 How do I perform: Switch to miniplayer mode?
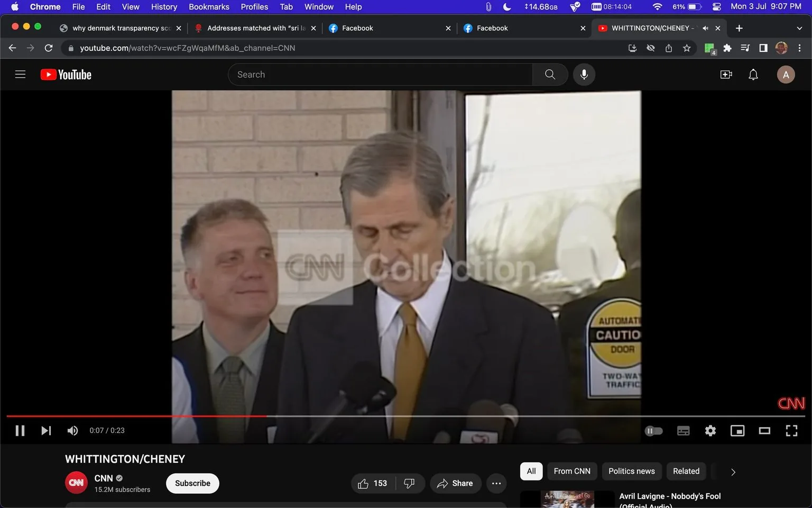click(x=737, y=430)
